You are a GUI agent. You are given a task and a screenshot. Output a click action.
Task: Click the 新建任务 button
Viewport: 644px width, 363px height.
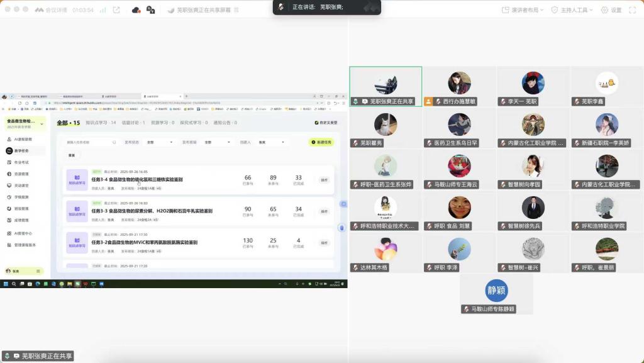coord(321,142)
